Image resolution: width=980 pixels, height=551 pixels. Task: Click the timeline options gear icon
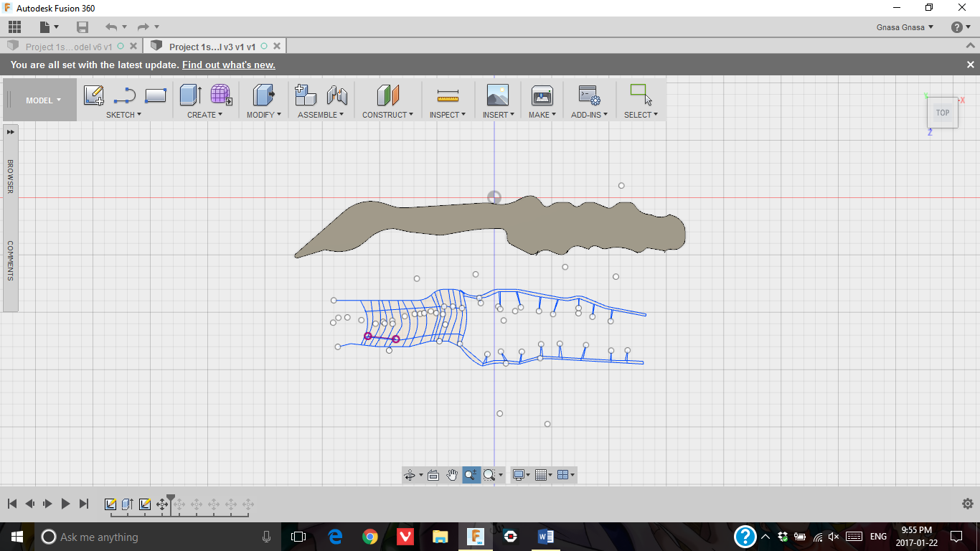(x=968, y=504)
